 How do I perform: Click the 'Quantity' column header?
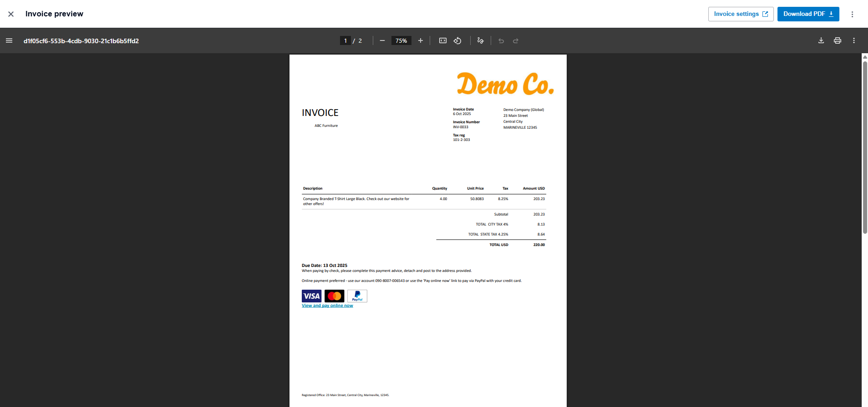(440, 188)
